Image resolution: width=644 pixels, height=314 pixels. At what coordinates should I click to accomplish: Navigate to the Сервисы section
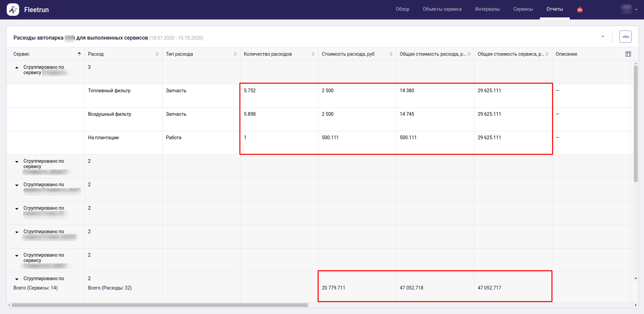tap(523, 9)
